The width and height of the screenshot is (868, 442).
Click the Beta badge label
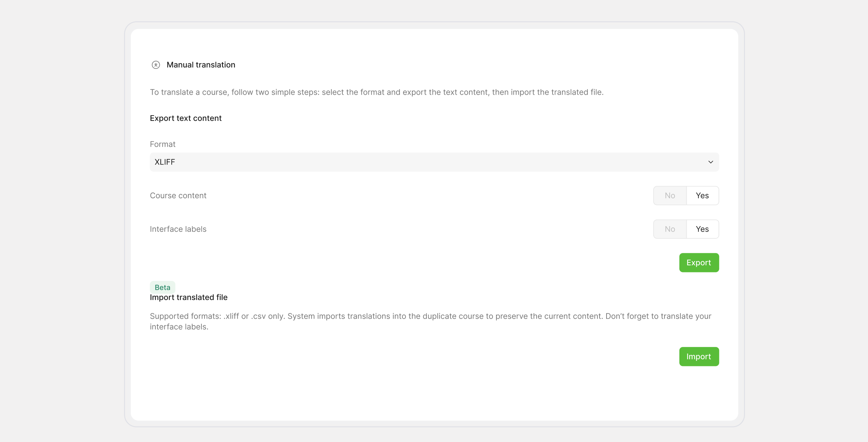163,287
